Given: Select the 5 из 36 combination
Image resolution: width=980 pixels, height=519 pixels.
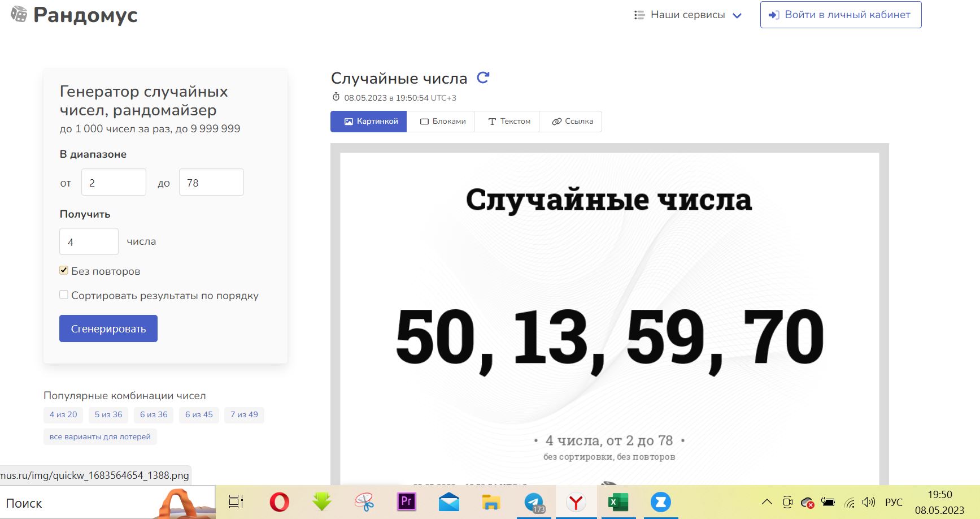Looking at the screenshot, I should (x=108, y=415).
